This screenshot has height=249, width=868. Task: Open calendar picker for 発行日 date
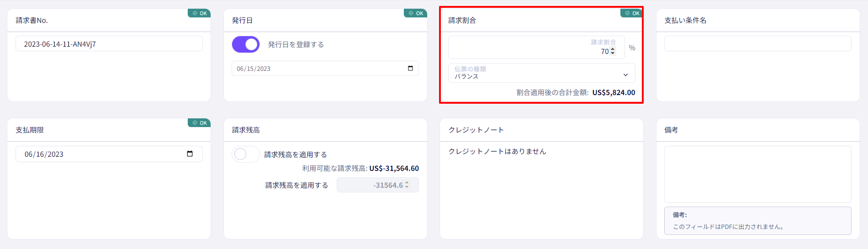click(x=410, y=69)
